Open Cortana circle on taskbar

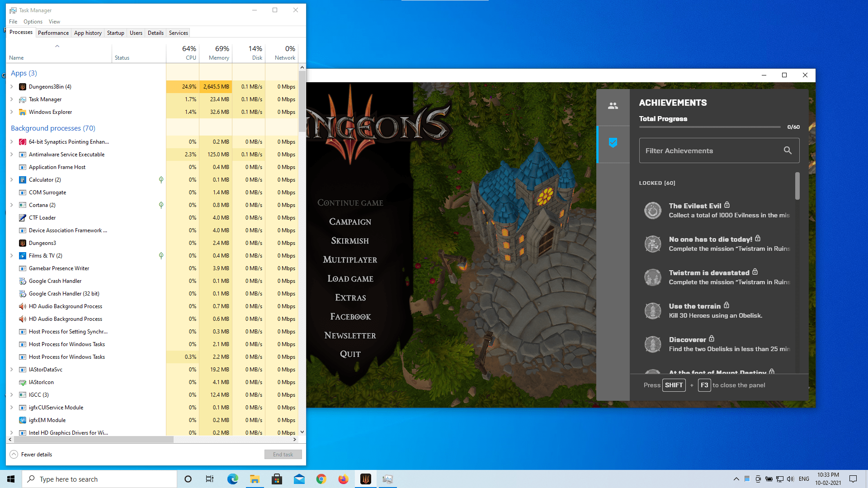[188, 479]
